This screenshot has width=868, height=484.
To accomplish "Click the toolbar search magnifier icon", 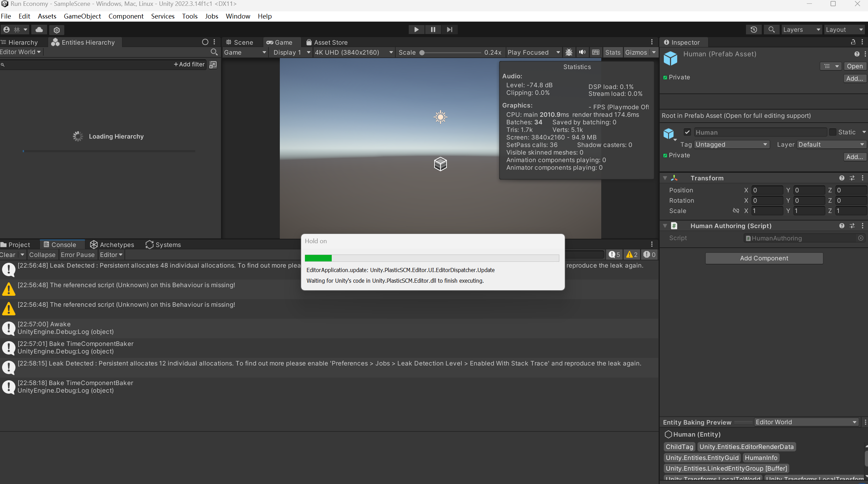I will point(771,30).
